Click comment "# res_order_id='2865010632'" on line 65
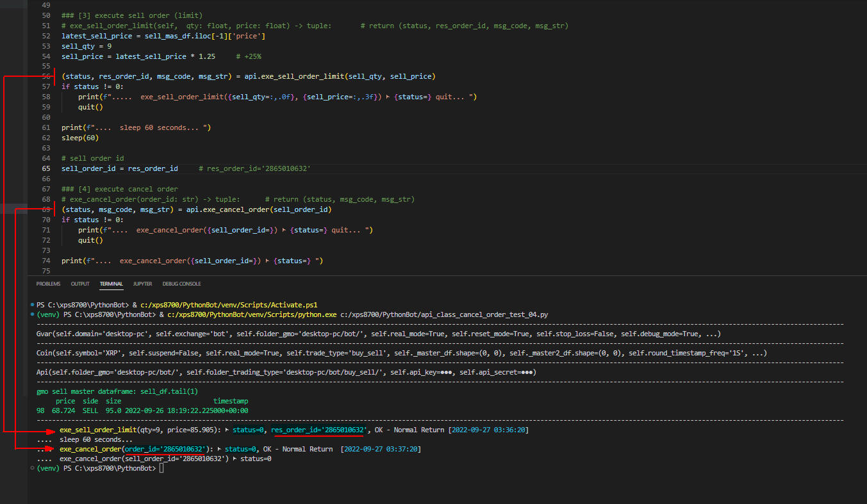The height and width of the screenshot is (504, 867). pyautogui.click(x=255, y=168)
